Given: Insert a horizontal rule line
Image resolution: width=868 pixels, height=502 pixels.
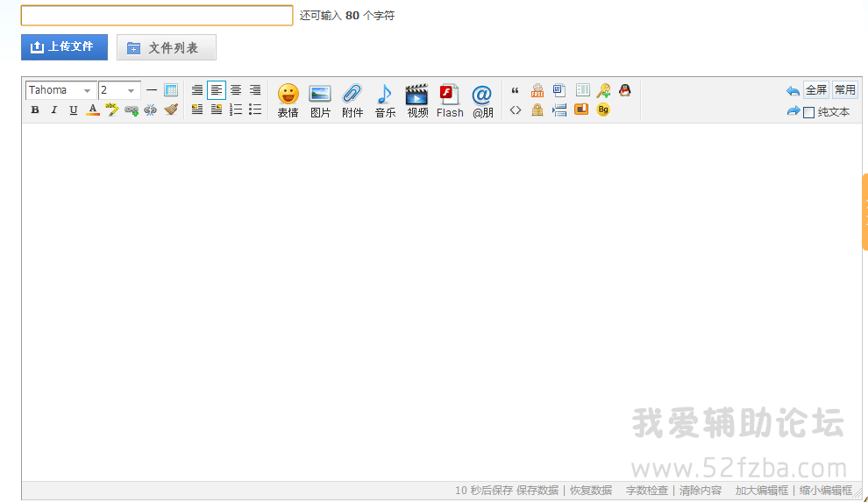Looking at the screenshot, I should coord(151,89).
